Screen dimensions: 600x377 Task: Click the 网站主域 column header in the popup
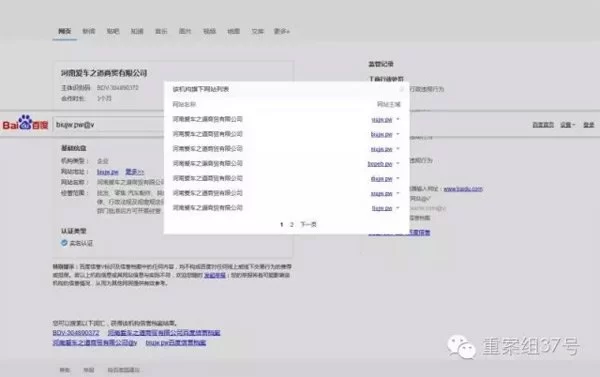(x=389, y=104)
